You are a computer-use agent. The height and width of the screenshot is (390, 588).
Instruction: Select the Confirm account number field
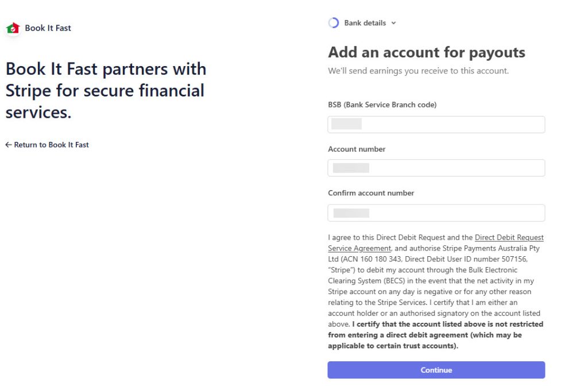(x=436, y=213)
